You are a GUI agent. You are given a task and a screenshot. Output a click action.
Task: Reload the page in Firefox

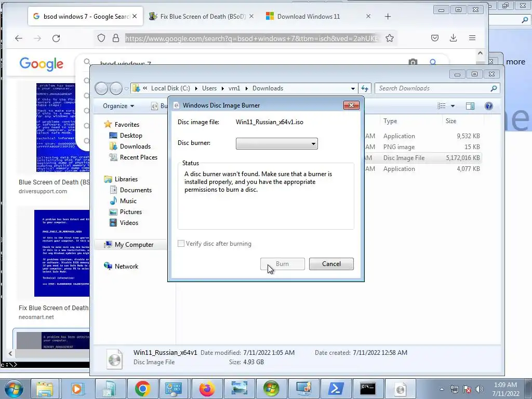point(56,38)
